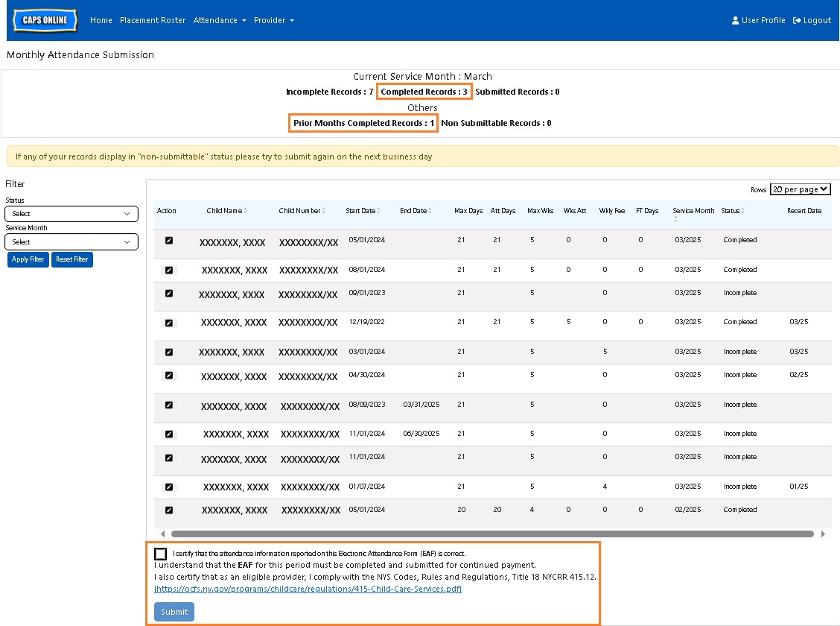This screenshot has height=626, width=840.
Task: Edit the record with start date 08/01/2024
Action: [169, 270]
